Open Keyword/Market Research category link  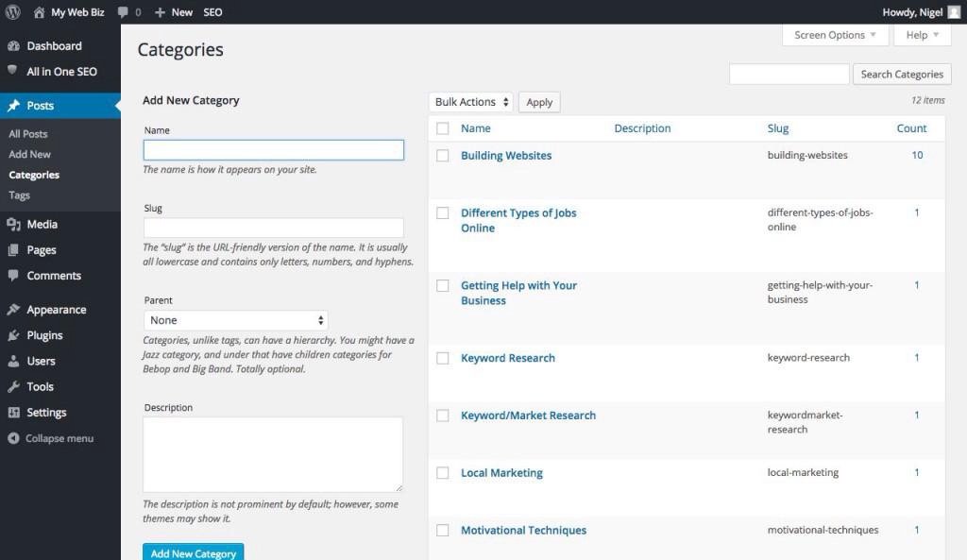(528, 416)
